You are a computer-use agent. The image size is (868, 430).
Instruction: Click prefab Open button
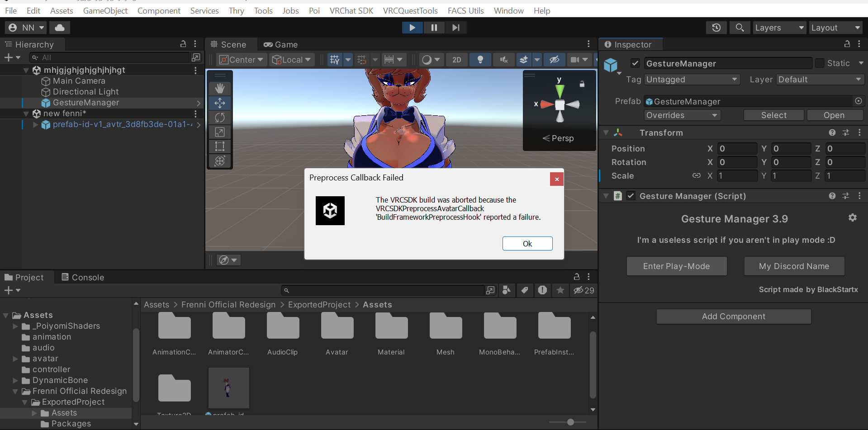click(834, 115)
